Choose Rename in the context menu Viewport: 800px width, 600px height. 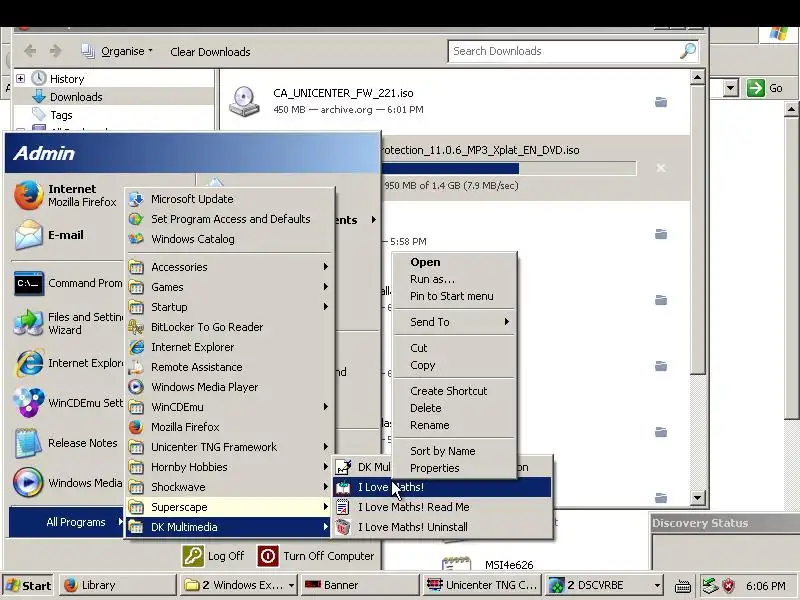[x=454, y=425]
